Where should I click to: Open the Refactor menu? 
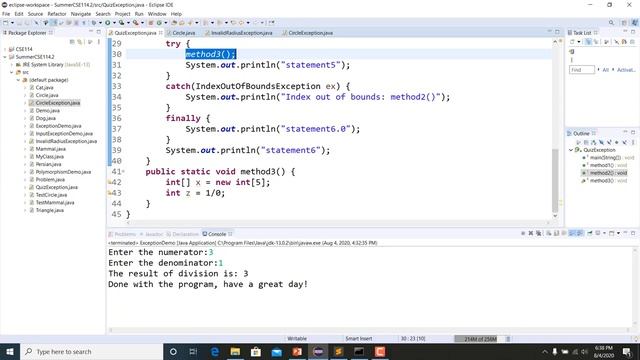click(57, 14)
